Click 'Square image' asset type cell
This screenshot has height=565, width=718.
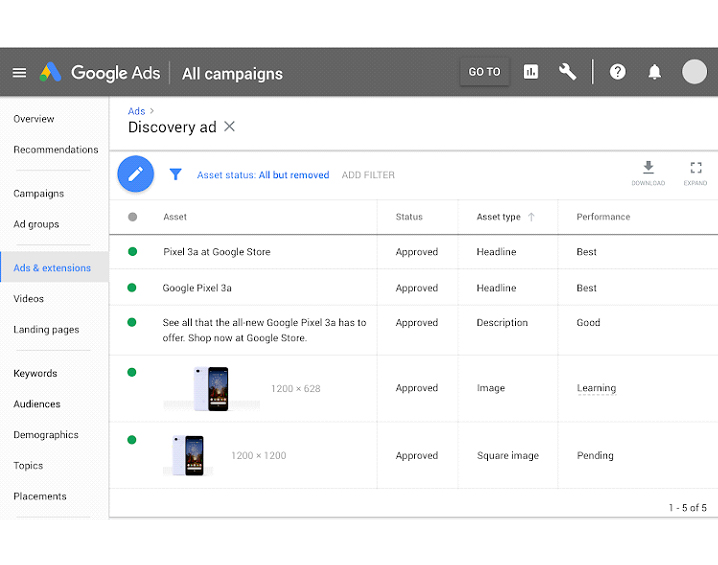508,456
